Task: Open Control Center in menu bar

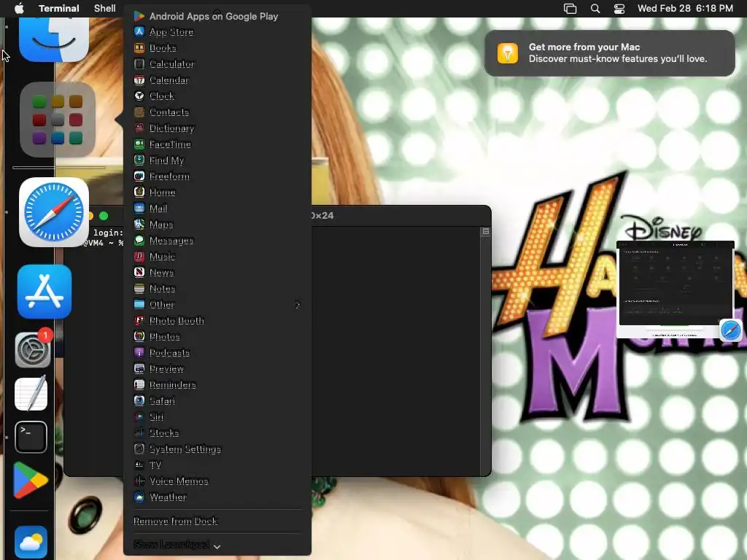Action: pyautogui.click(x=619, y=9)
